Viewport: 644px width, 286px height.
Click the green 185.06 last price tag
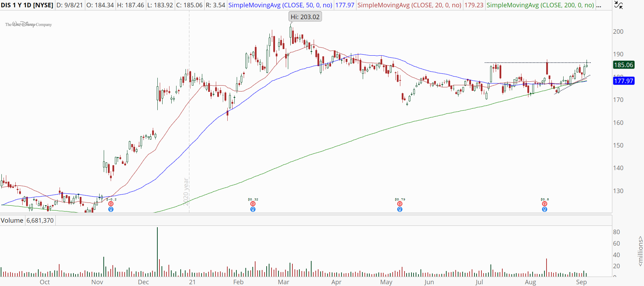623,65
